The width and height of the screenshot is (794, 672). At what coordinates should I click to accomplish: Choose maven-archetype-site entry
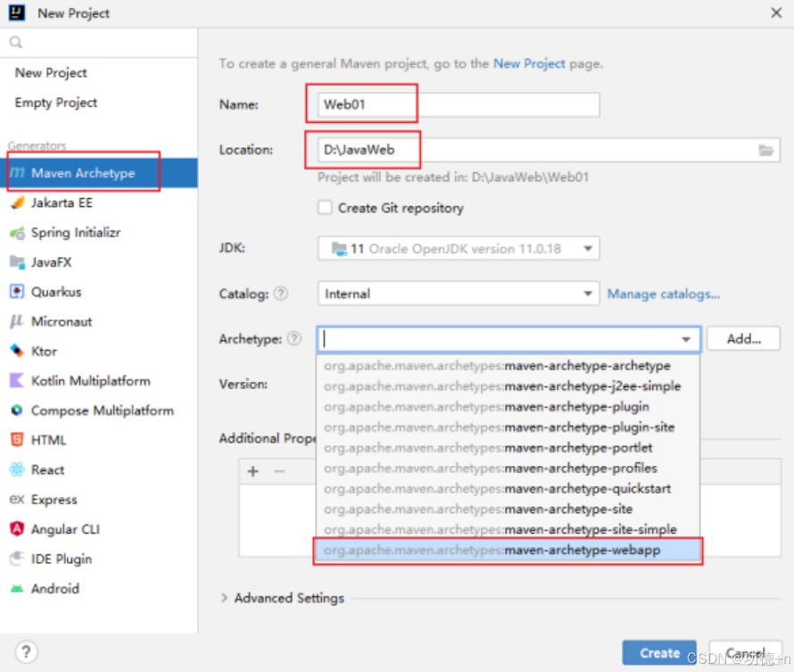[x=508, y=509]
